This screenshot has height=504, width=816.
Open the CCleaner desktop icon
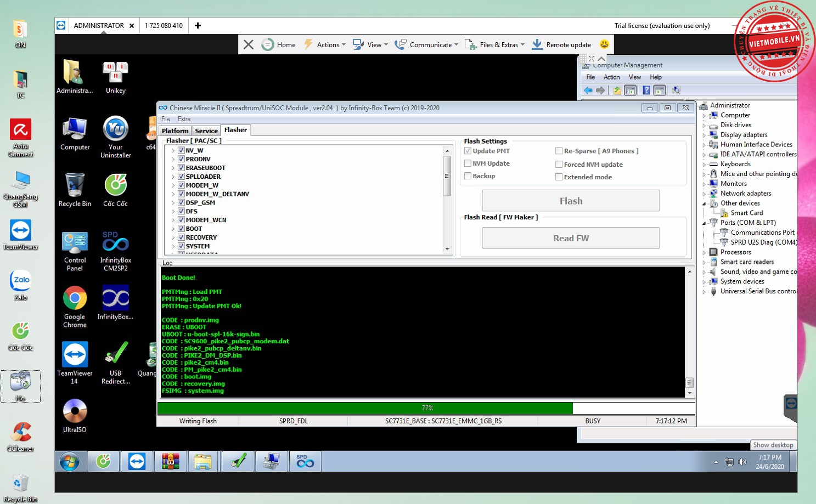pos(20,437)
